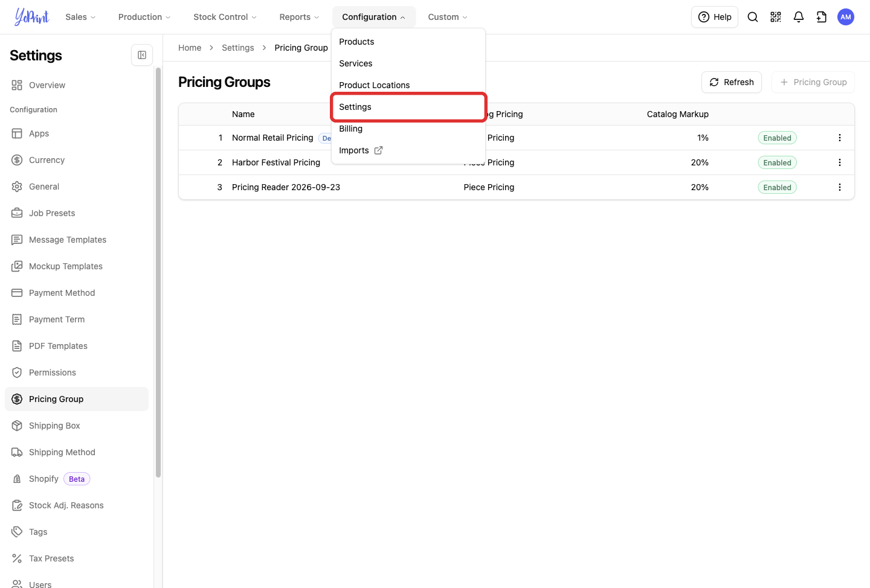Open the notifications bell

pos(799,17)
